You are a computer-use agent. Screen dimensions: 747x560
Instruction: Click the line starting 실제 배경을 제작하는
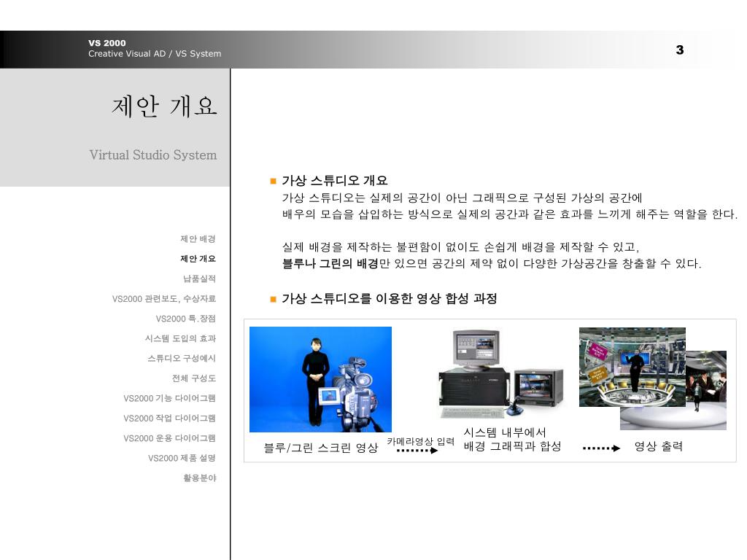(460, 246)
